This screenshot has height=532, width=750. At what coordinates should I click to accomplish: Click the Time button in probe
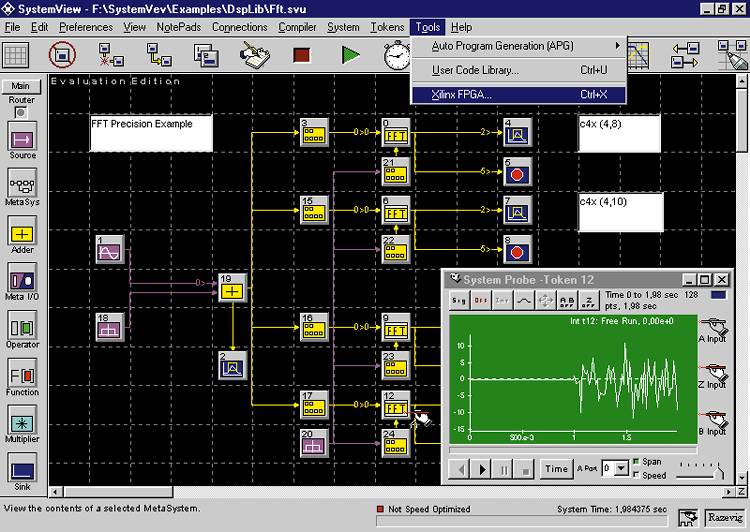556,469
